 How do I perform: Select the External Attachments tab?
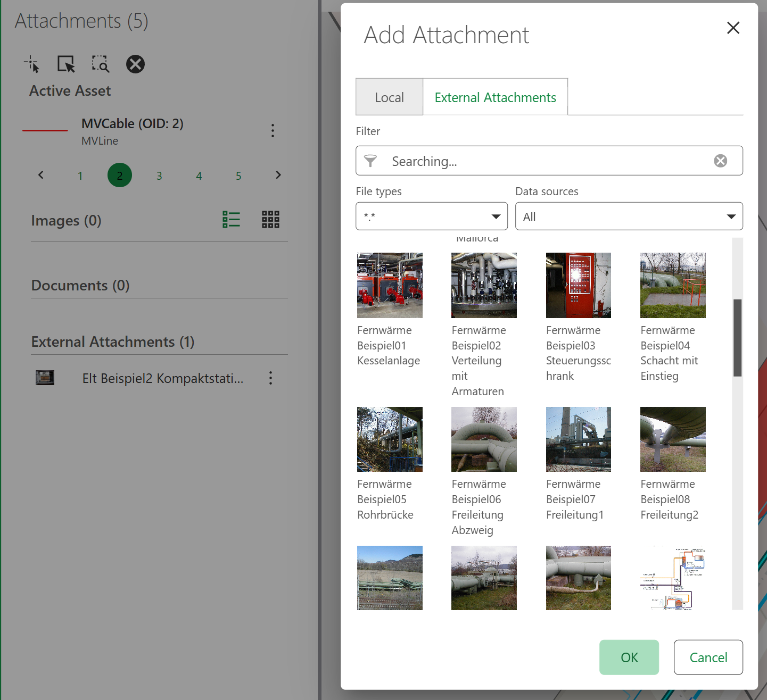[x=495, y=97]
